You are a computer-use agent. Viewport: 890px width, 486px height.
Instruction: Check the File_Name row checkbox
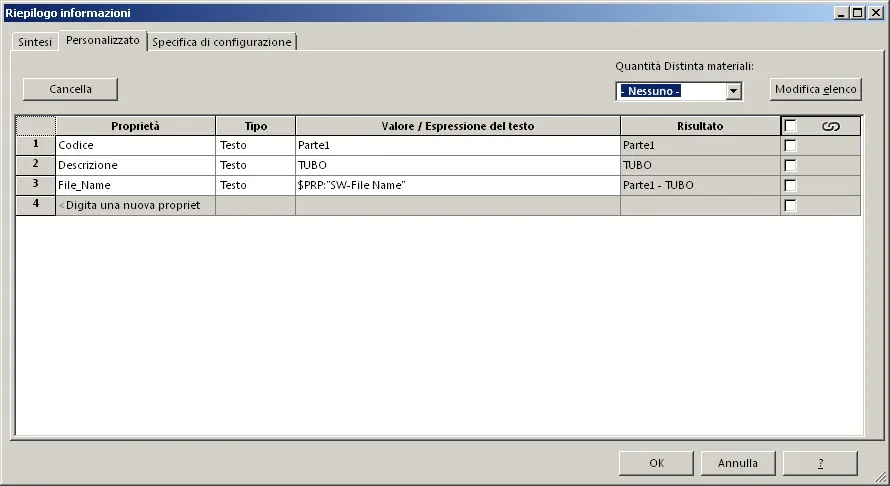click(x=791, y=186)
